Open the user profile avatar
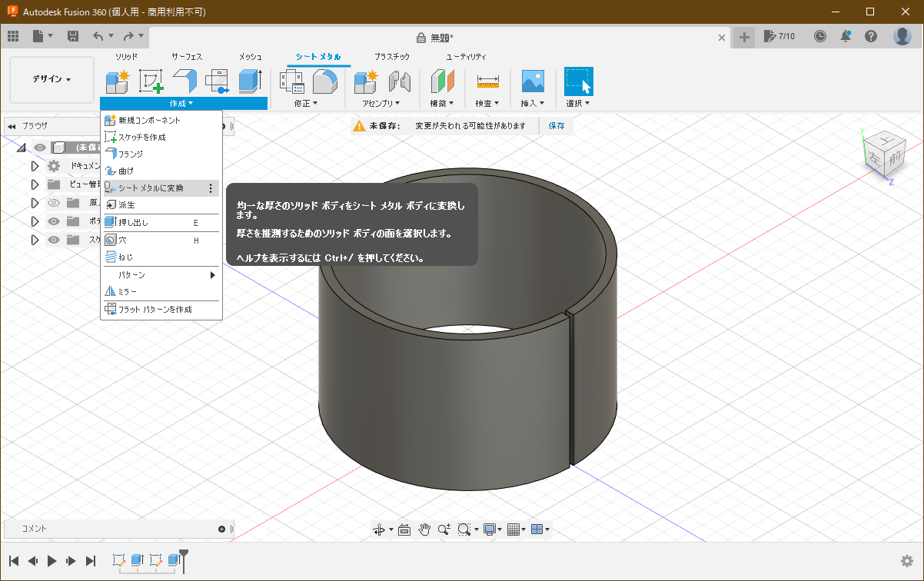 pos(902,36)
